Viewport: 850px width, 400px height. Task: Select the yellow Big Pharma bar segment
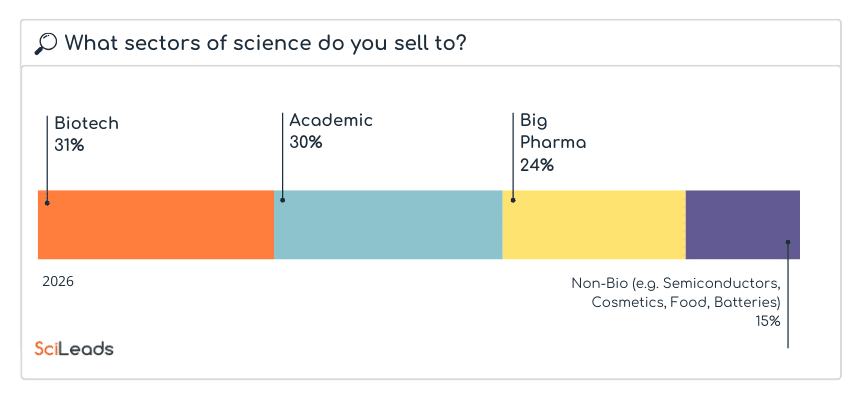pos(595,225)
